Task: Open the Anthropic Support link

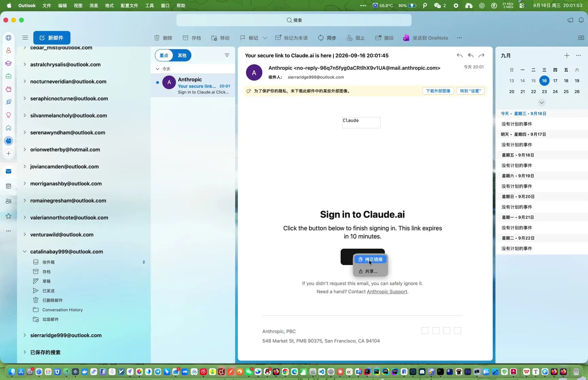Action: point(387,292)
